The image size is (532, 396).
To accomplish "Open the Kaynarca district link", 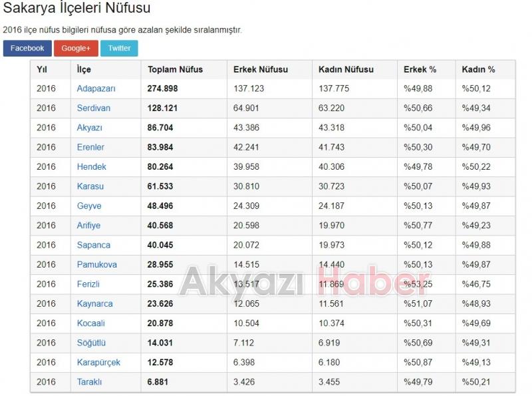I will 94,304.
